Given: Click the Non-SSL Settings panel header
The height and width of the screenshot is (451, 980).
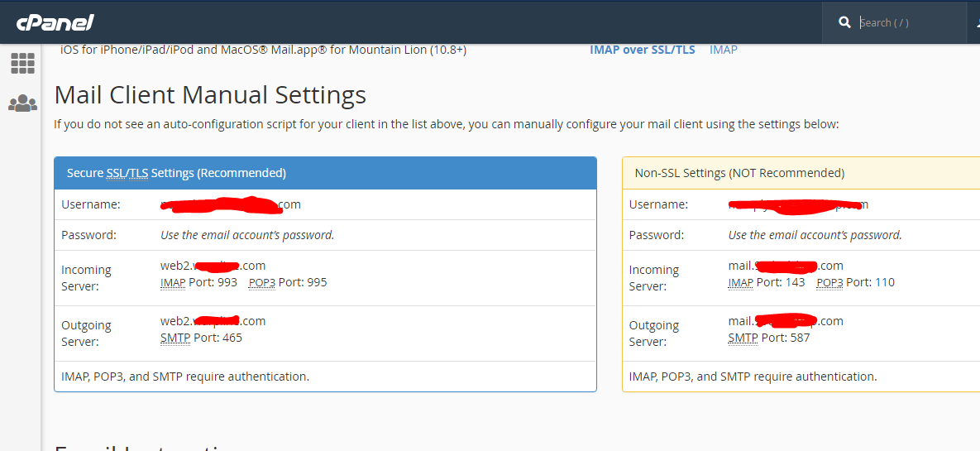Looking at the screenshot, I should (x=801, y=173).
